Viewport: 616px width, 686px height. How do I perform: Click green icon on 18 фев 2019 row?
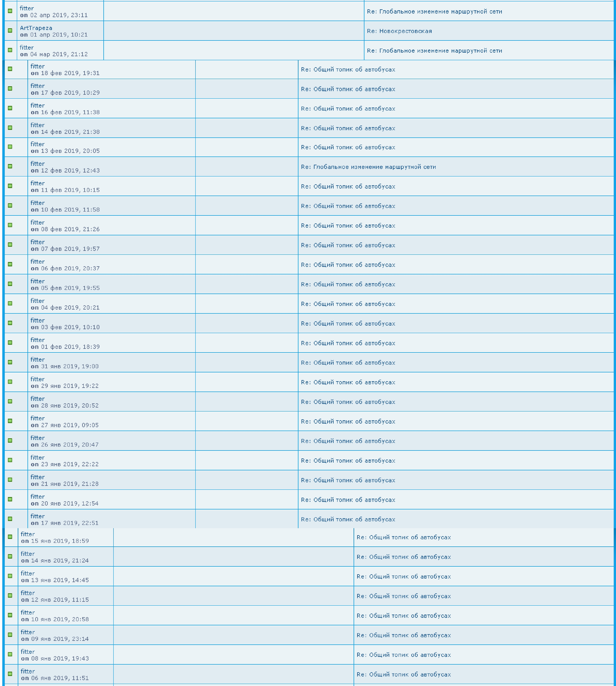point(10,69)
